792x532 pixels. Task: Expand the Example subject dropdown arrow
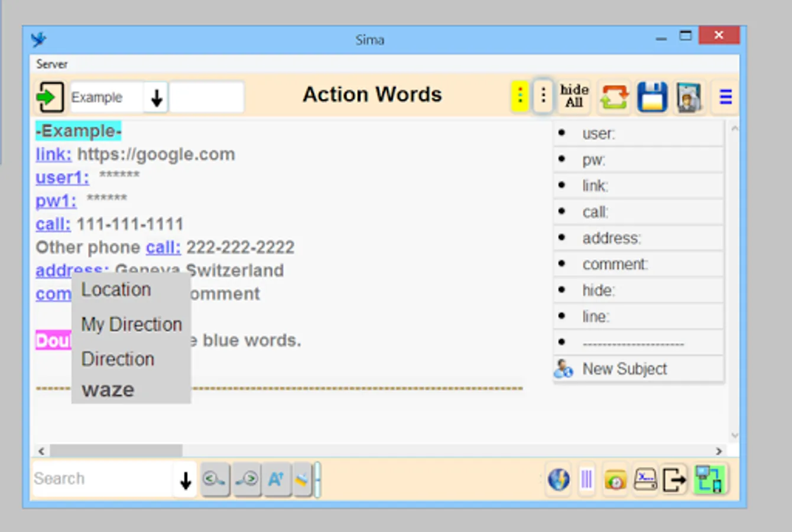(157, 98)
